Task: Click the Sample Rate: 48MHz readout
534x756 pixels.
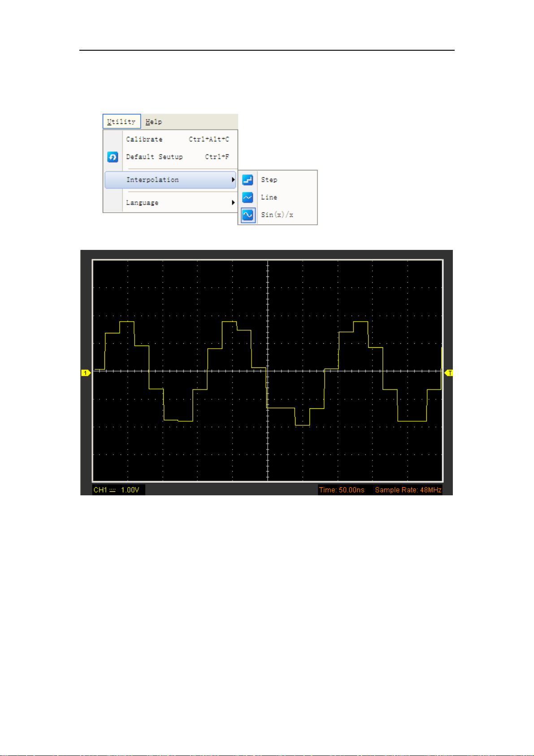Action: pyautogui.click(x=408, y=490)
